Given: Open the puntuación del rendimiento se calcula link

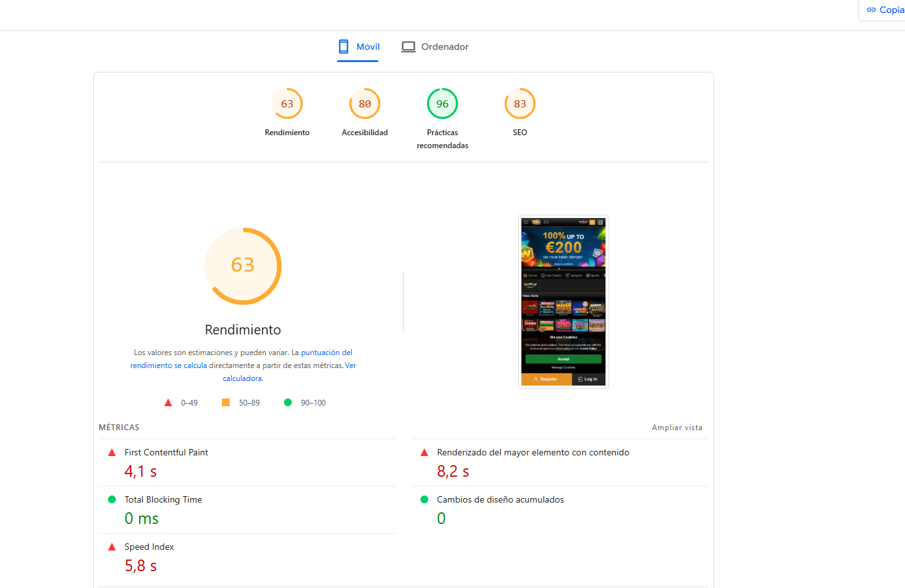Looking at the screenshot, I should tap(241, 359).
